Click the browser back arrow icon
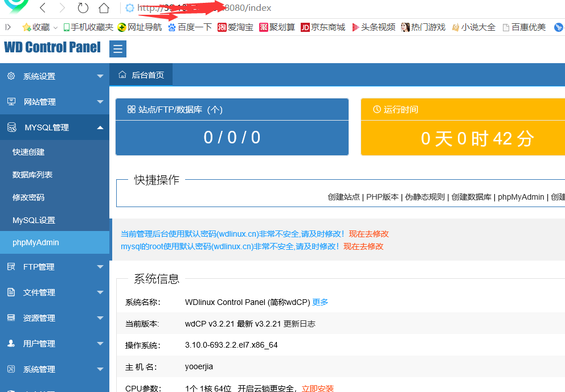The width and height of the screenshot is (565, 392). click(x=43, y=8)
